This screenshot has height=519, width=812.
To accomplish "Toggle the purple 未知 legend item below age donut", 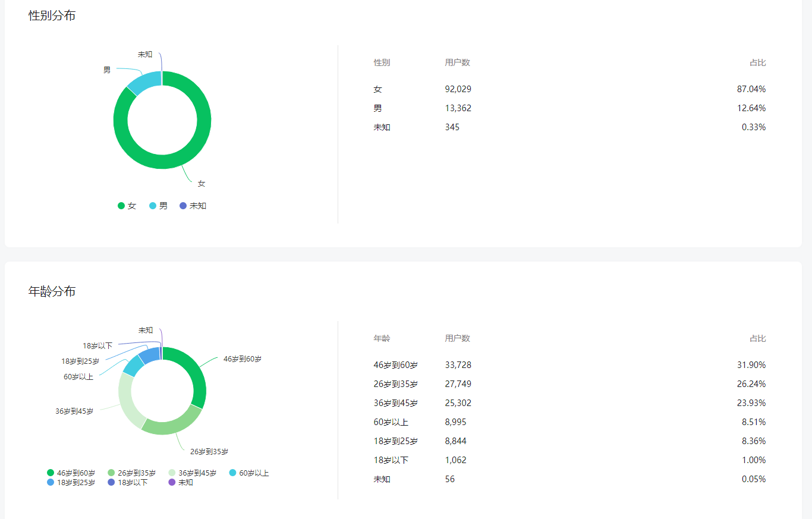I will 181,482.
